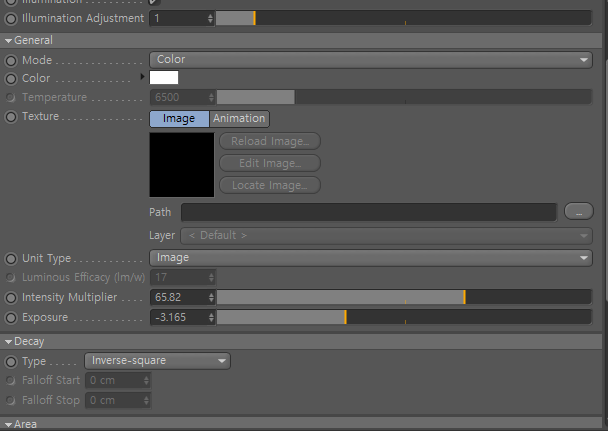Click the keyframe circle beside Color
The width and height of the screenshot is (608, 431).
(x=11, y=79)
